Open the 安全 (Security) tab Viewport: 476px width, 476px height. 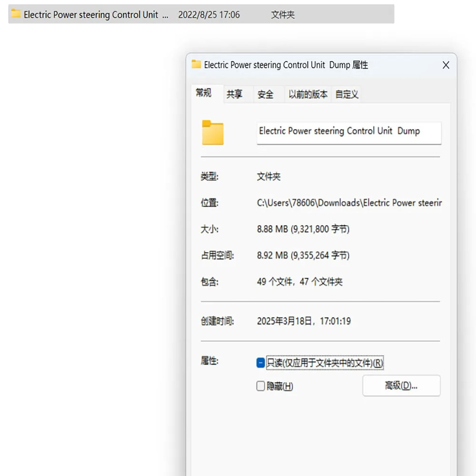click(265, 94)
